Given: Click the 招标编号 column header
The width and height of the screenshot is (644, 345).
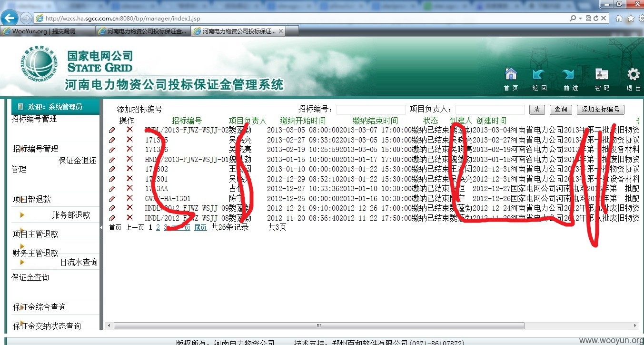Looking at the screenshot, I should [187, 121].
